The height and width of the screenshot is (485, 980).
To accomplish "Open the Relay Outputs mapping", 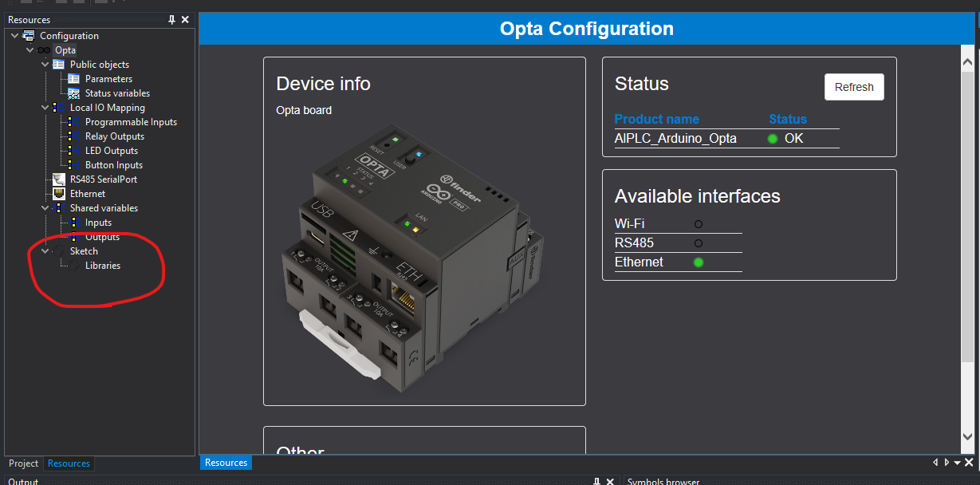I will pyautogui.click(x=75, y=136).
